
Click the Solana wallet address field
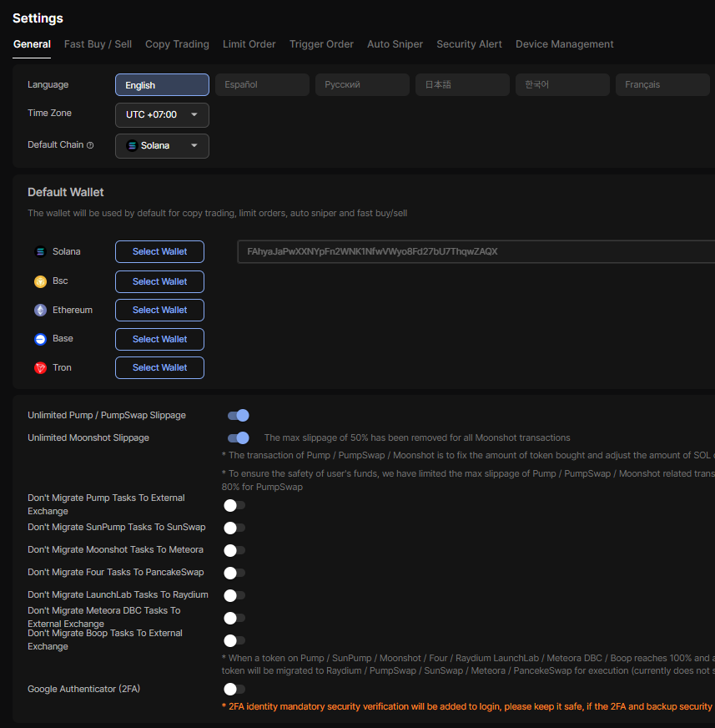(476, 251)
